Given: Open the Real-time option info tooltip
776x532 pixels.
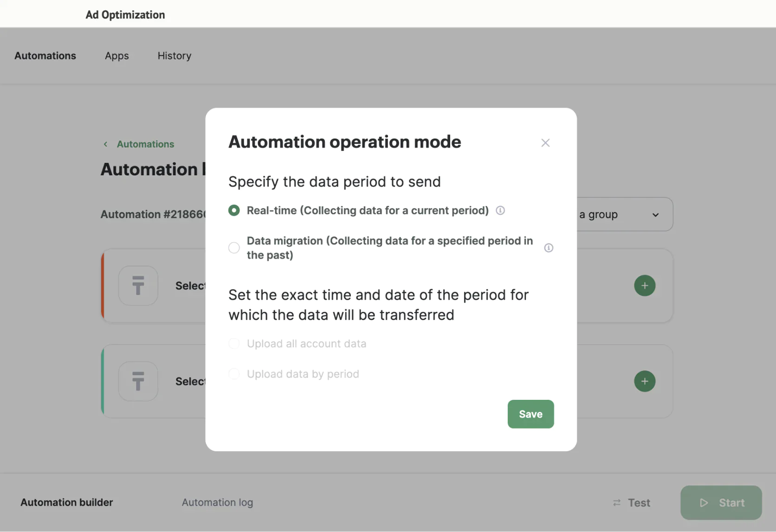Looking at the screenshot, I should point(500,211).
